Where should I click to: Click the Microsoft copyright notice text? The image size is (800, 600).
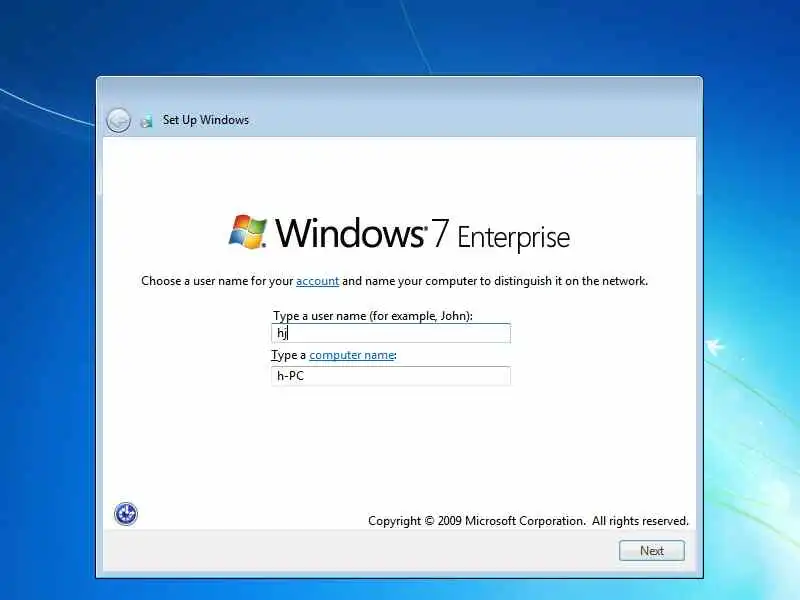(528, 521)
